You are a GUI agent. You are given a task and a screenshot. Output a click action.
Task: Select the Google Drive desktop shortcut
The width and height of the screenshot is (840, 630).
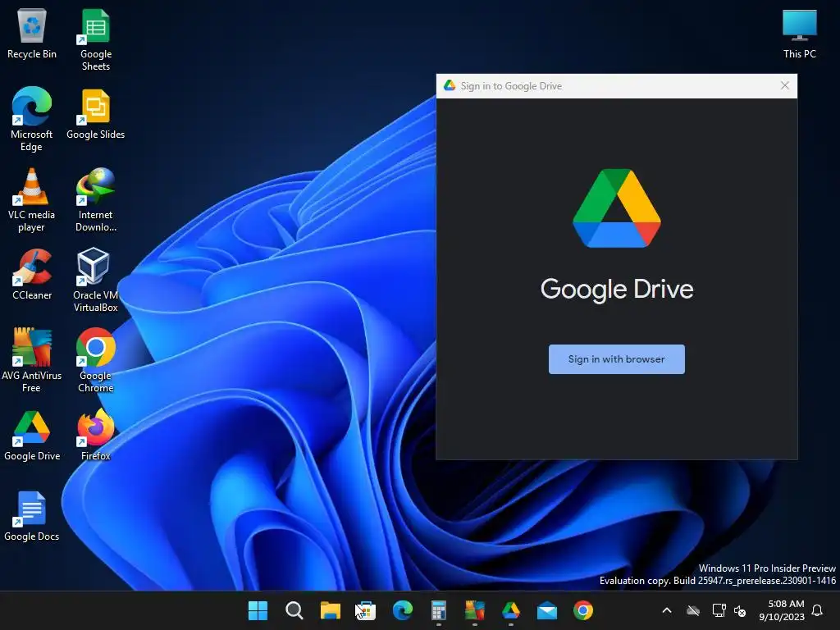(32, 436)
